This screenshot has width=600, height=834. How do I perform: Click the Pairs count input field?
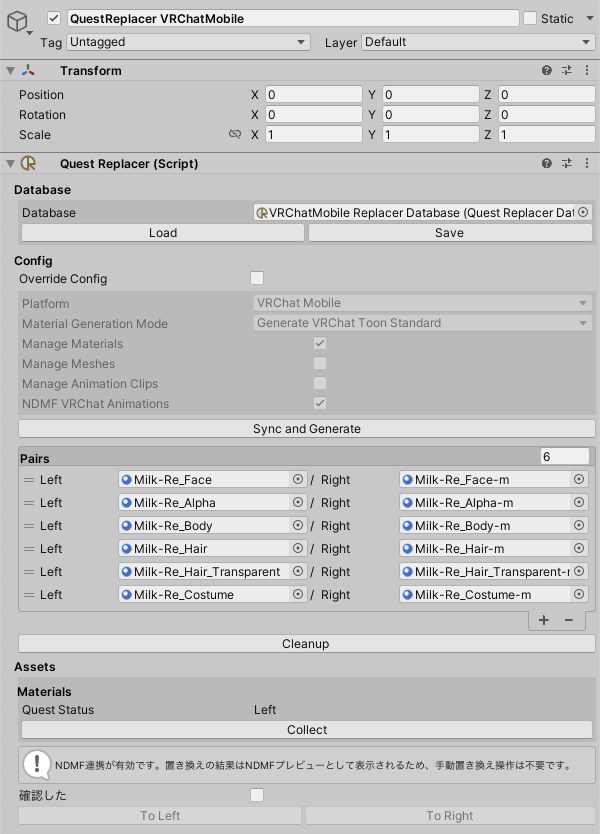click(x=565, y=456)
